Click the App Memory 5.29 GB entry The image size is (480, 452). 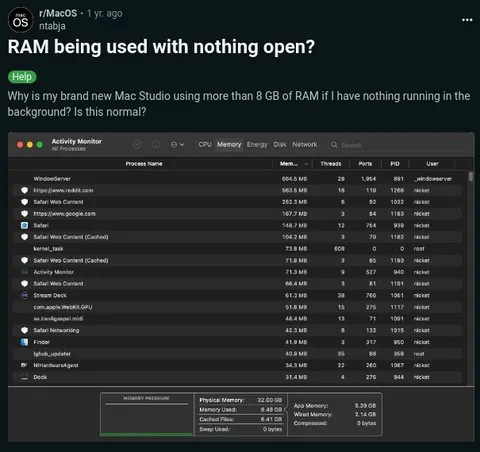click(335, 406)
